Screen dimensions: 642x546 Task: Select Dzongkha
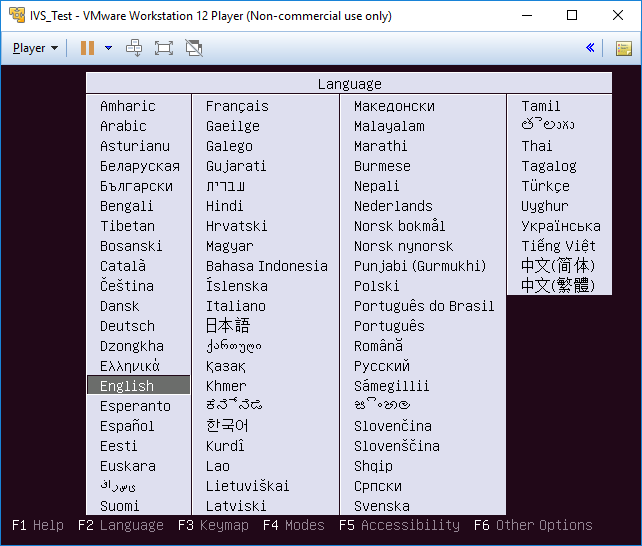click(132, 346)
